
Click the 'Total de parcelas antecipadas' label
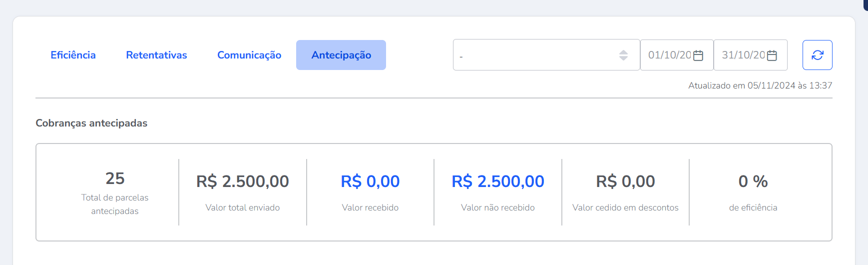tap(115, 204)
